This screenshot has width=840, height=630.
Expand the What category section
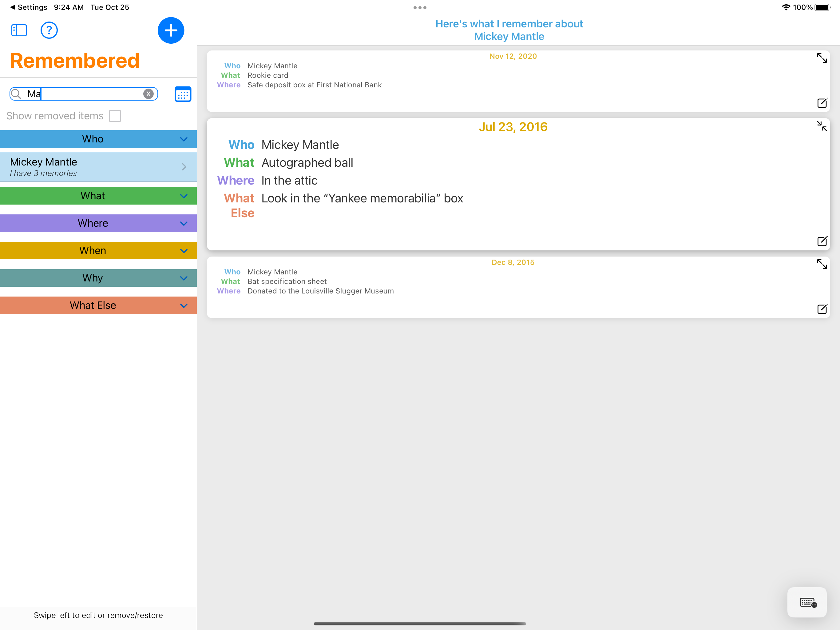184,196
